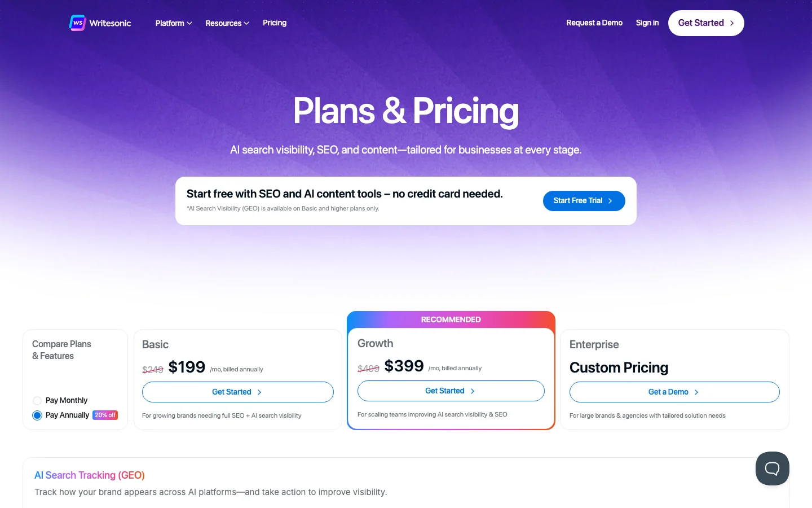Viewport: 812px width, 508px height.
Task: Open the Platform dropdown
Action: [x=173, y=23]
